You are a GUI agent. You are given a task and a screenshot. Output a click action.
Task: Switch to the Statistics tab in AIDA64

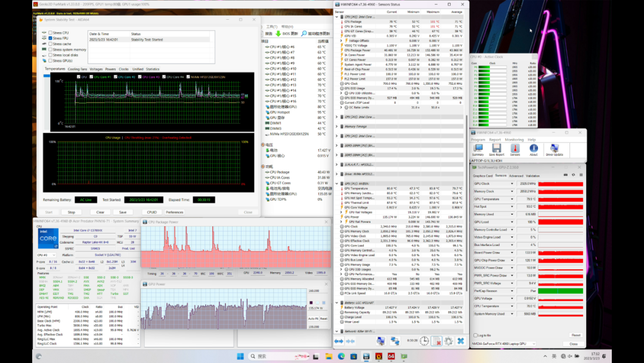tap(153, 69)
